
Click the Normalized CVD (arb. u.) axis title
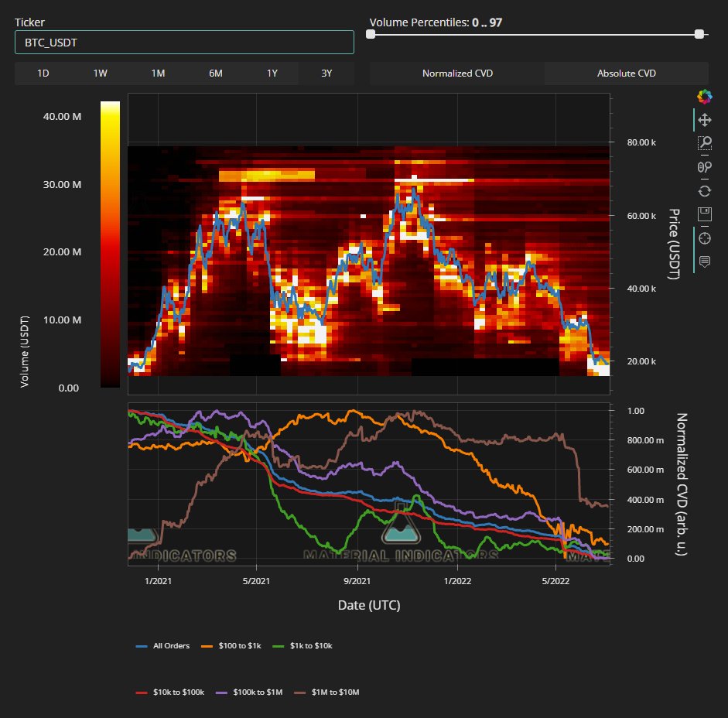coord(681,484)
